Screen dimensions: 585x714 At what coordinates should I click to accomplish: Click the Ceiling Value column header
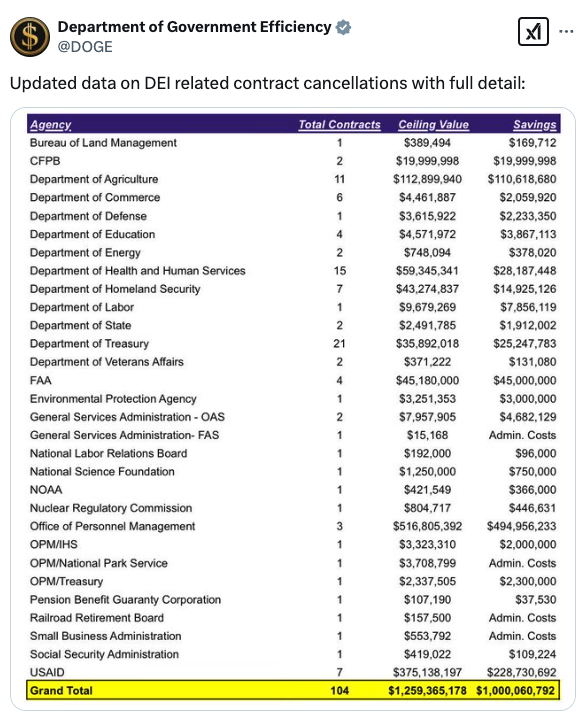click(x=433, y=124)
